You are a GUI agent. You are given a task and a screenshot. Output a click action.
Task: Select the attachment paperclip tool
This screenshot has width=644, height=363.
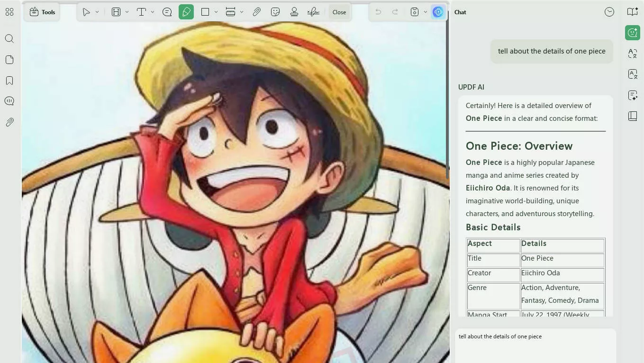(x=256, y=12)
